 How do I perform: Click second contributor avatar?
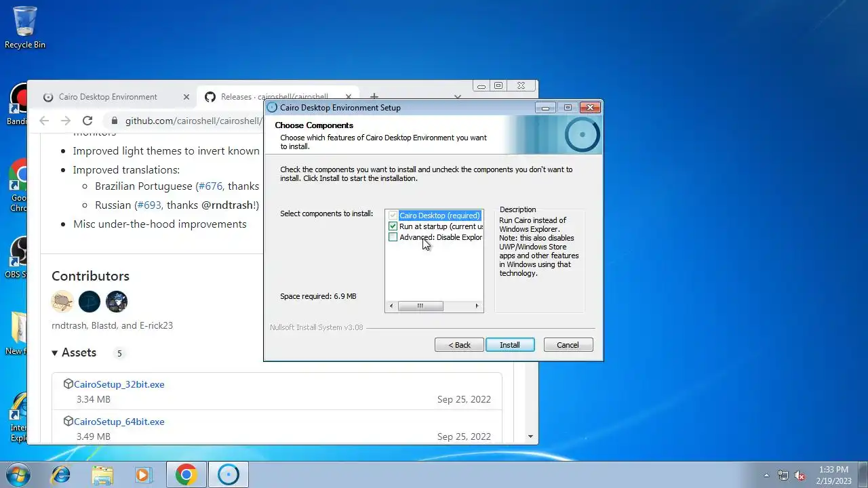coord(90,302)
